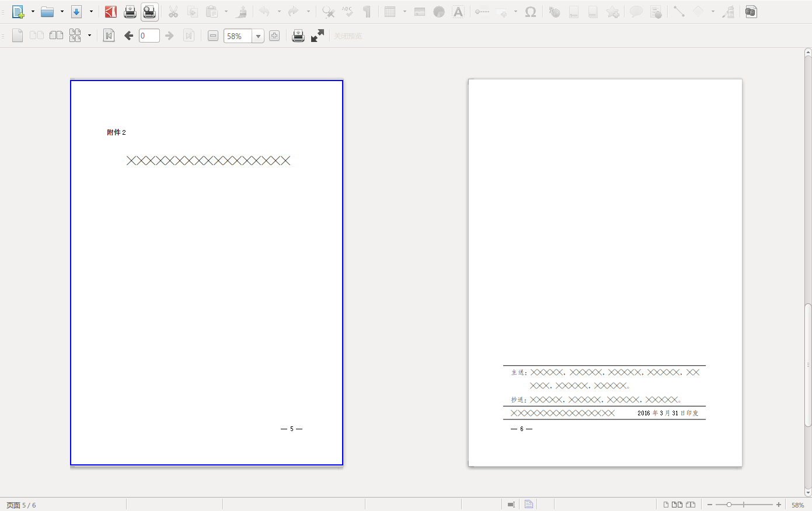Select the page 6 preview thumbnail

point(605,272)
